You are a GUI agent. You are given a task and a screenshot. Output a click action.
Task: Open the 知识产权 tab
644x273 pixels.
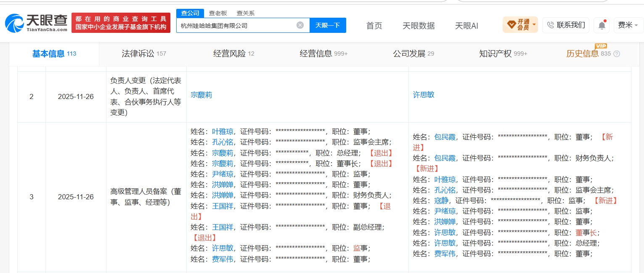[503, 54]
